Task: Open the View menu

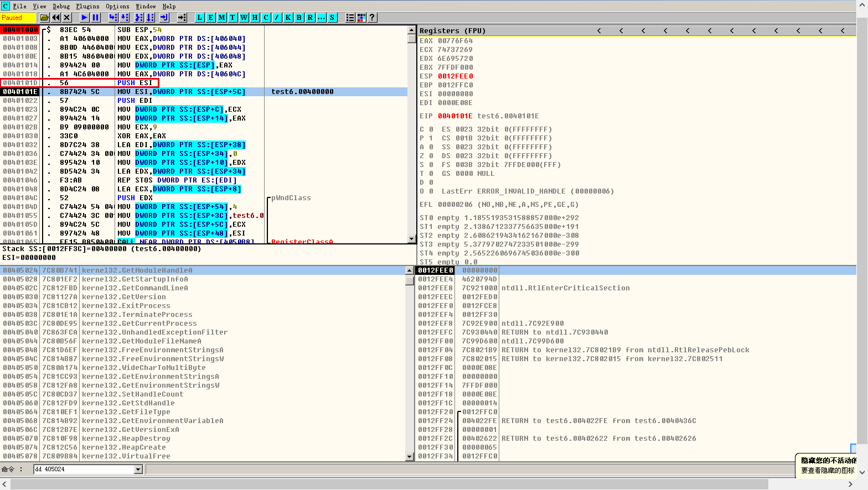Action: [40, 7]
